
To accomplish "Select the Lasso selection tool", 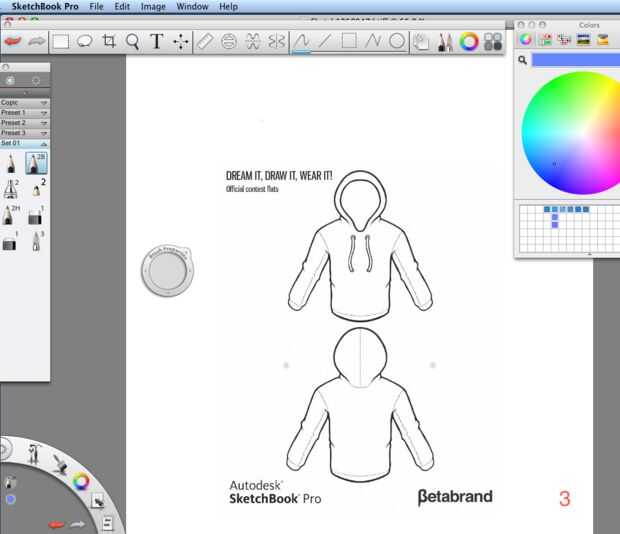I will [x=85, y=41].
